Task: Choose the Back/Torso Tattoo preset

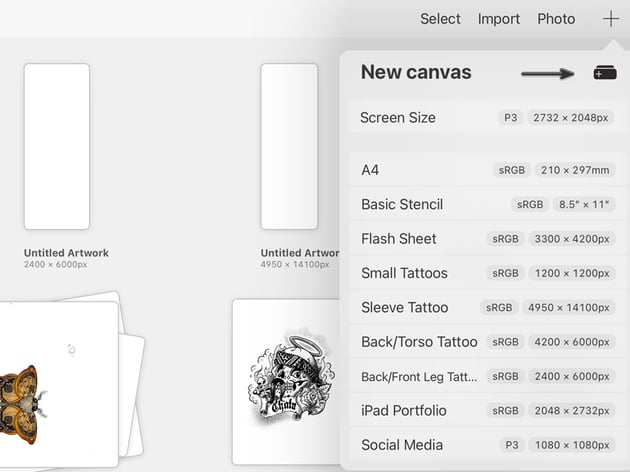Action: (487, 342)
